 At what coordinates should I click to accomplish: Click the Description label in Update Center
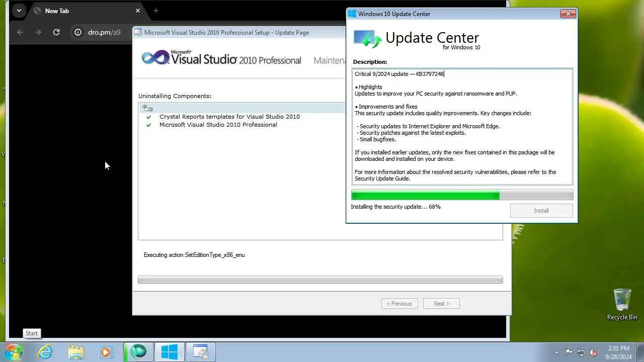pos(370,62)
